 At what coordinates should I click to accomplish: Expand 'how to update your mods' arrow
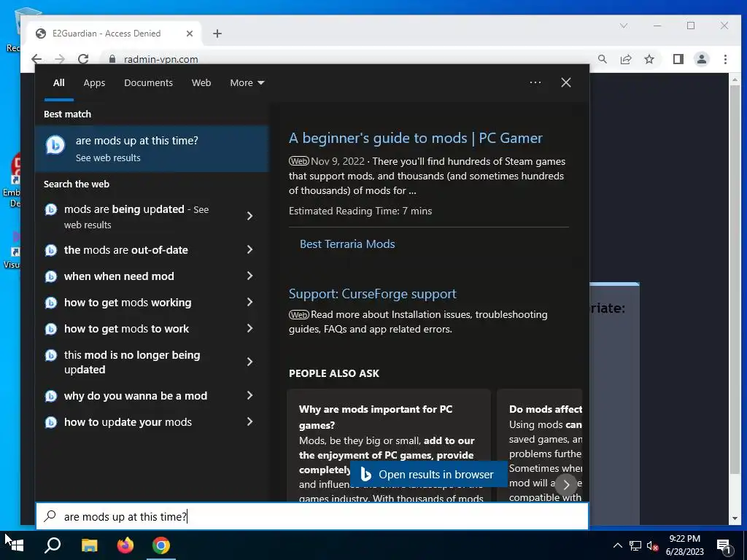coord(249,421)
